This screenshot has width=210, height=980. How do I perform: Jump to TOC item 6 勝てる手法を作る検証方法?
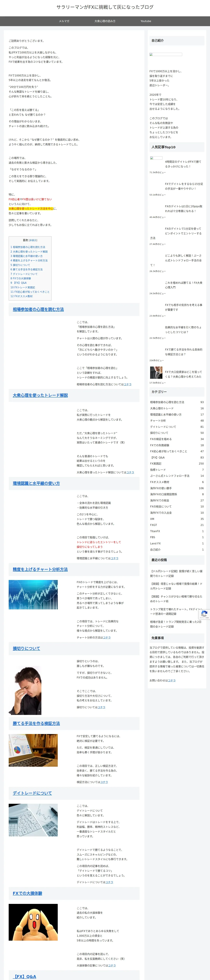(x=27, y=269)
